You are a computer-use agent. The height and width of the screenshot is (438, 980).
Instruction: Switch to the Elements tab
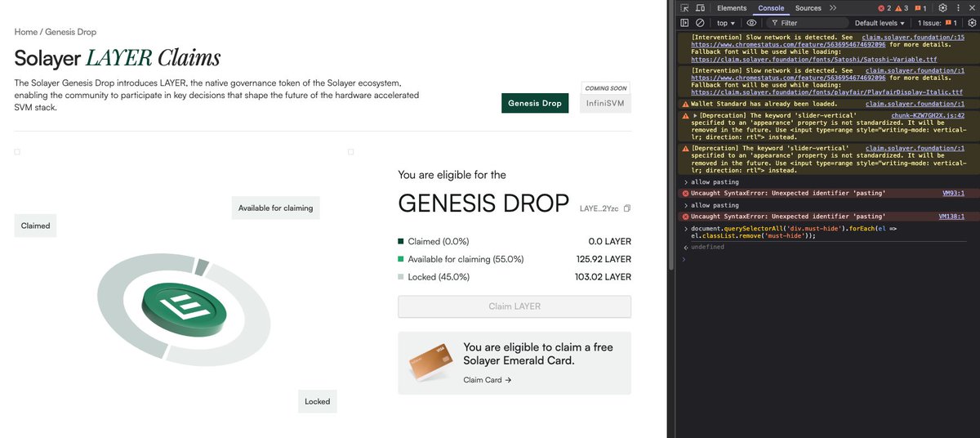click(732, 8)
